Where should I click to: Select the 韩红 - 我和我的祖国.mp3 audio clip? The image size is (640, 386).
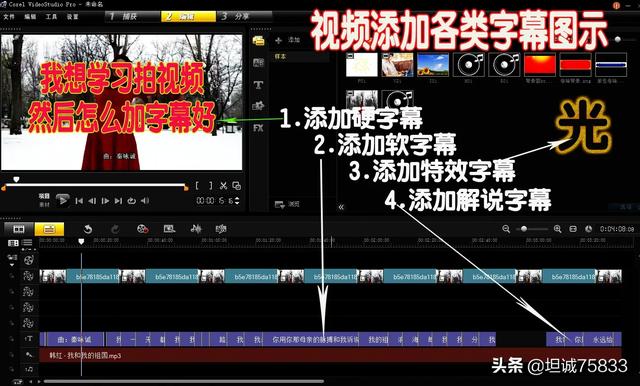(x=330, y=355)
